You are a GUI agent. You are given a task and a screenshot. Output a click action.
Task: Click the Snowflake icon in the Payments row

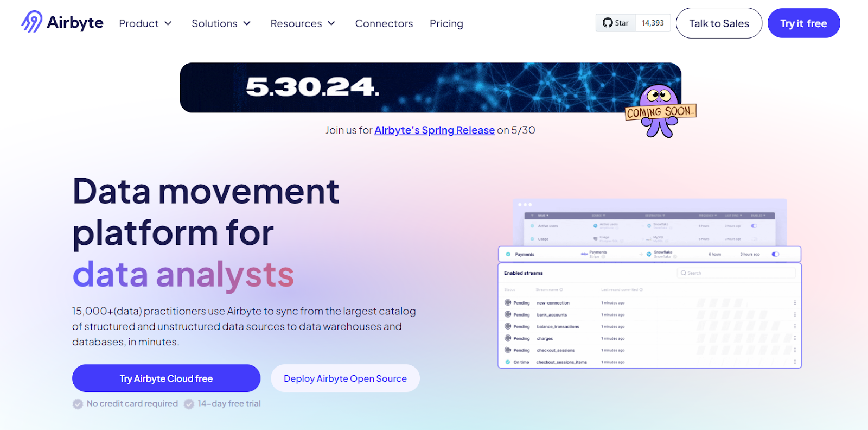click(x=649, y=254)
